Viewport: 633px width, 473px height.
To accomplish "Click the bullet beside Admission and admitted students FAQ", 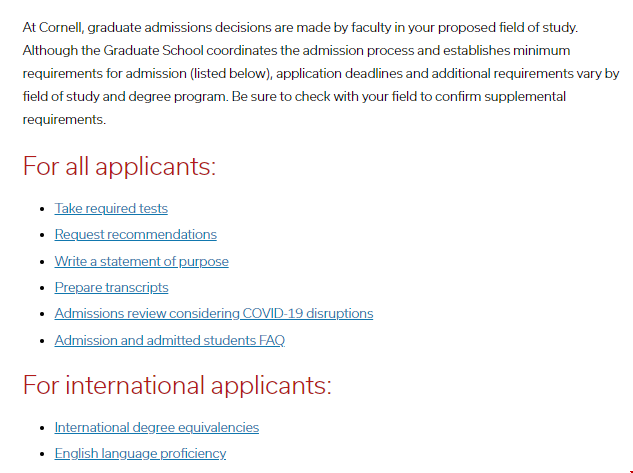I will point(42,341).
